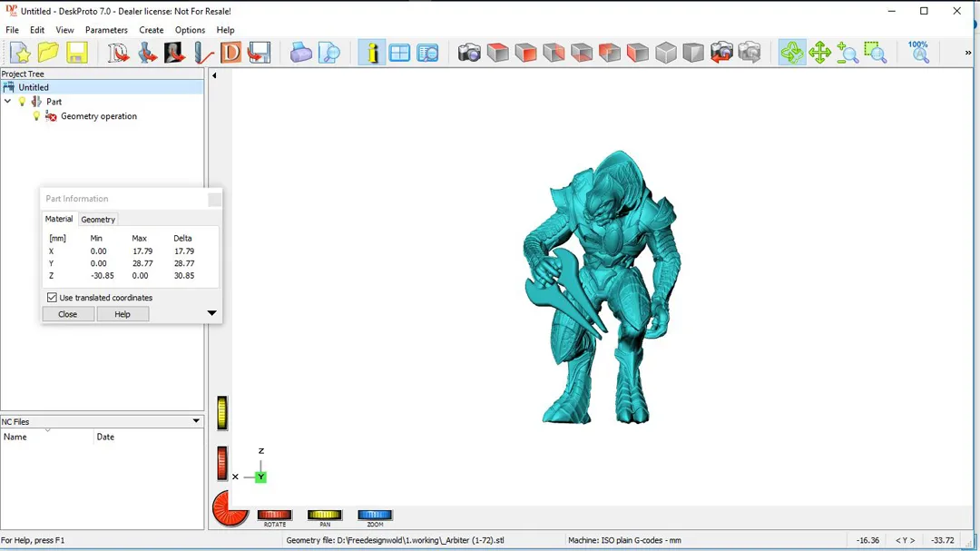980x551 pixels.
Task: Select the Part item in project tree
Action: [54, 102]
